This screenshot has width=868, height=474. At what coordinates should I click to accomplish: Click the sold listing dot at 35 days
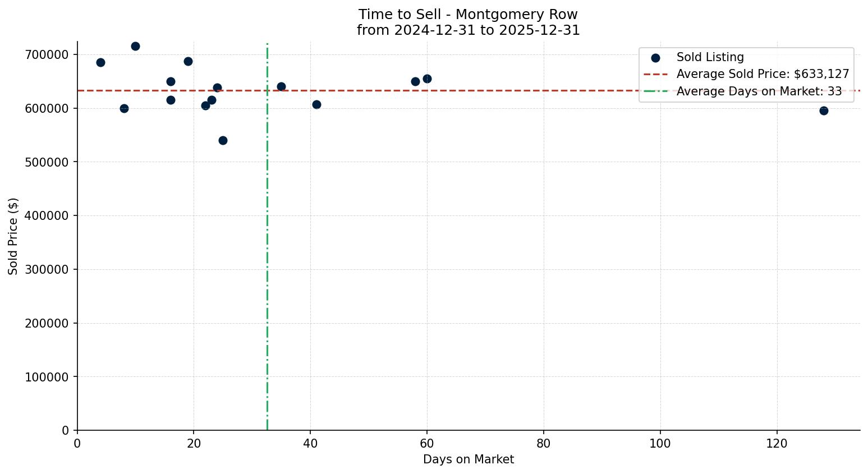(x=281, y=86)
